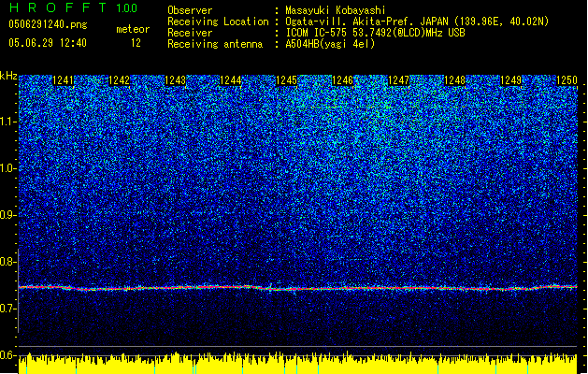Click the Receiving antenna label
This screenshot has height=374, width=588.
(215, 44)
